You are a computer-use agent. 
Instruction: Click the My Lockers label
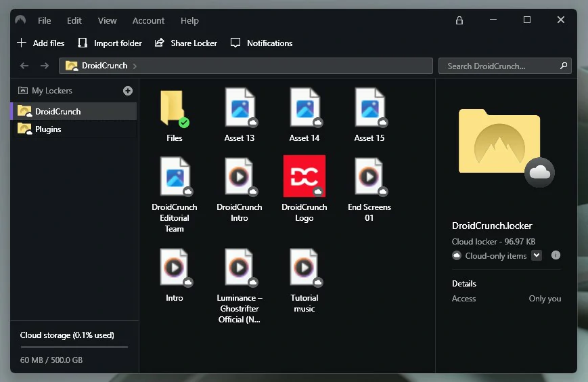(x=52, y=91)
